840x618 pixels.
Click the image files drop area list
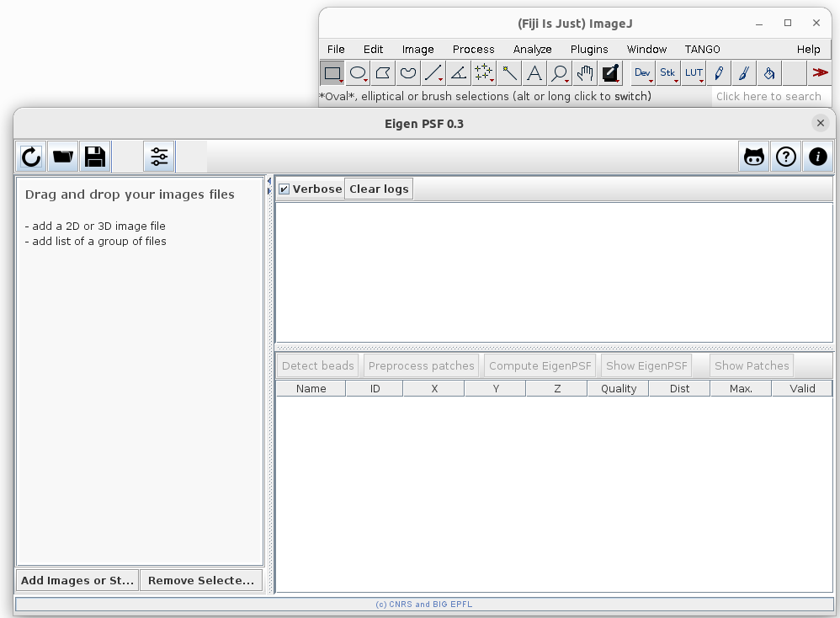(140, 371)
